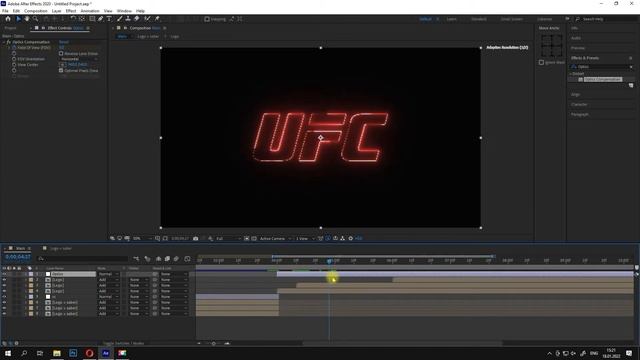Switch to the Project panel tab
640x360 pixels.
click(x=11, y=28)
